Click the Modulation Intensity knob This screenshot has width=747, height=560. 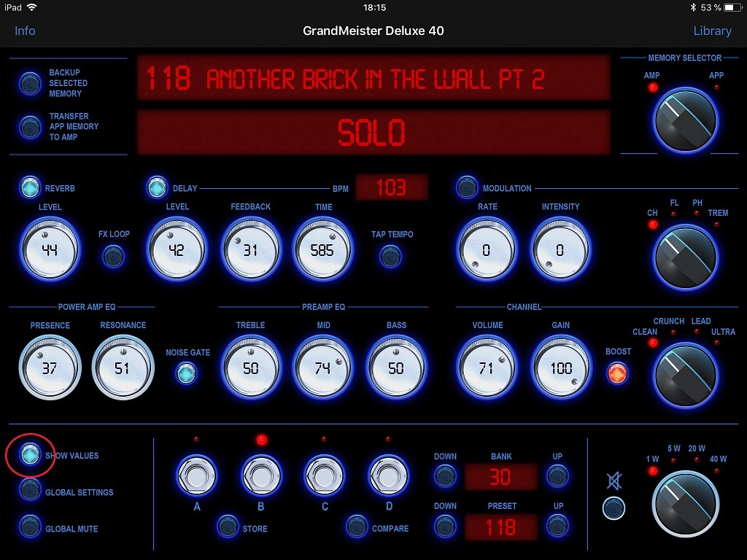pyautogui.click(x=560, y=249)
